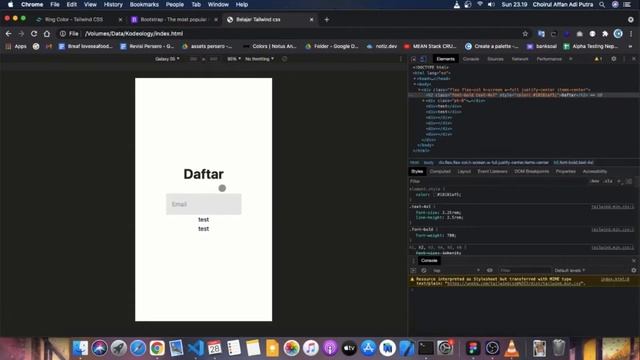The image size is (640, 360).
Task: Open the History menu in the menu bar
Action: (113, 4)
